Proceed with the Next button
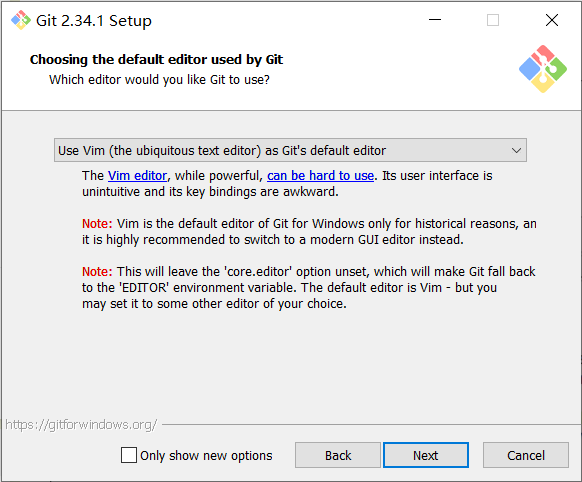 coord(426,455)
